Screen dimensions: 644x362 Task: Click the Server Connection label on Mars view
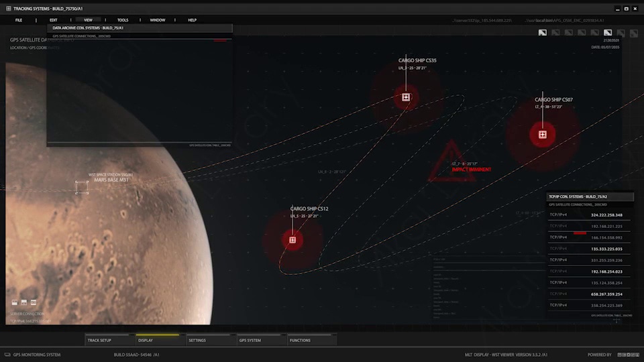click(27, 314)
